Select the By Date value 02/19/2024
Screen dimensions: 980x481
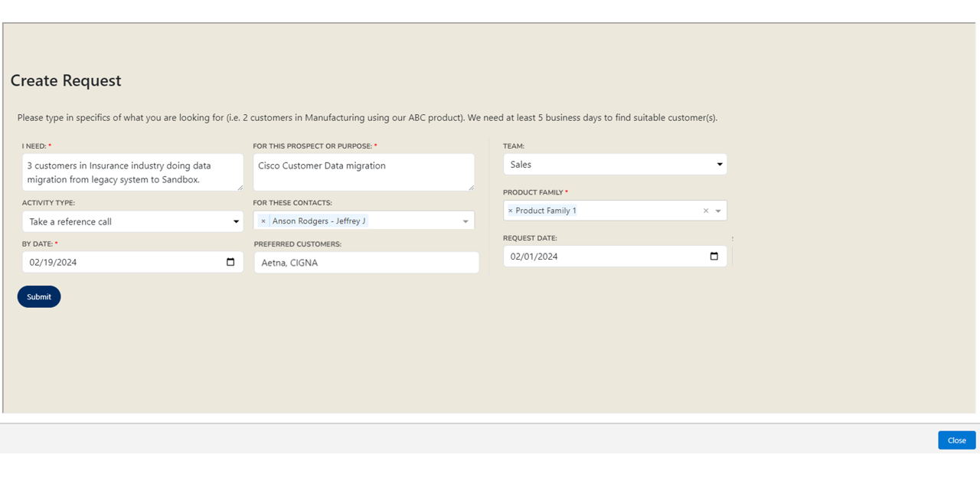(54, 262)
